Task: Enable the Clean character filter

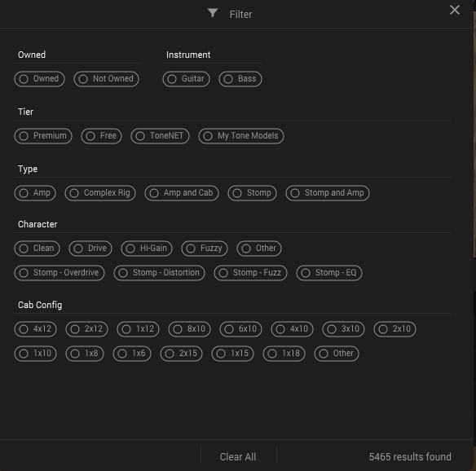Action: pyautogui.click(x=37, y=249)
